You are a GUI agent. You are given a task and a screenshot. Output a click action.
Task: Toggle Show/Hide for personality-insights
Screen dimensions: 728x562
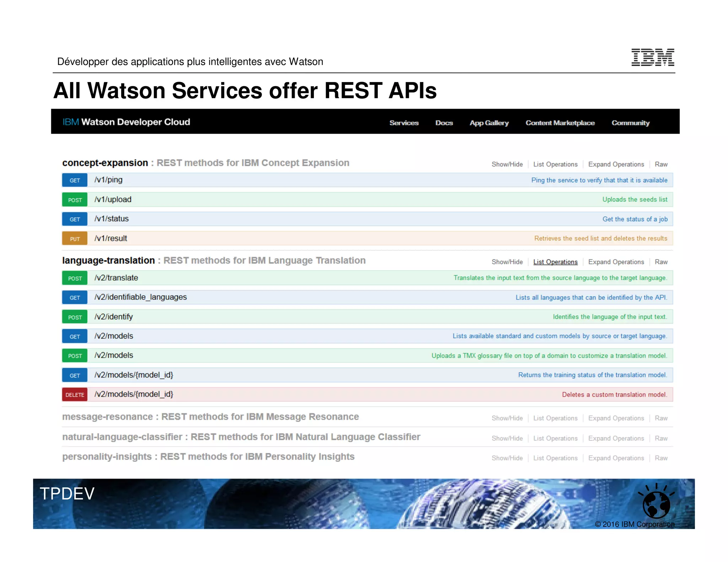(x=507, y=458)
